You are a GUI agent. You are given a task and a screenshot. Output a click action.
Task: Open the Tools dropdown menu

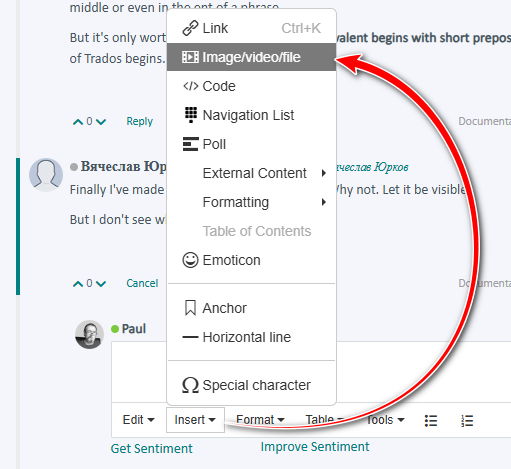(x=385, y=420)
